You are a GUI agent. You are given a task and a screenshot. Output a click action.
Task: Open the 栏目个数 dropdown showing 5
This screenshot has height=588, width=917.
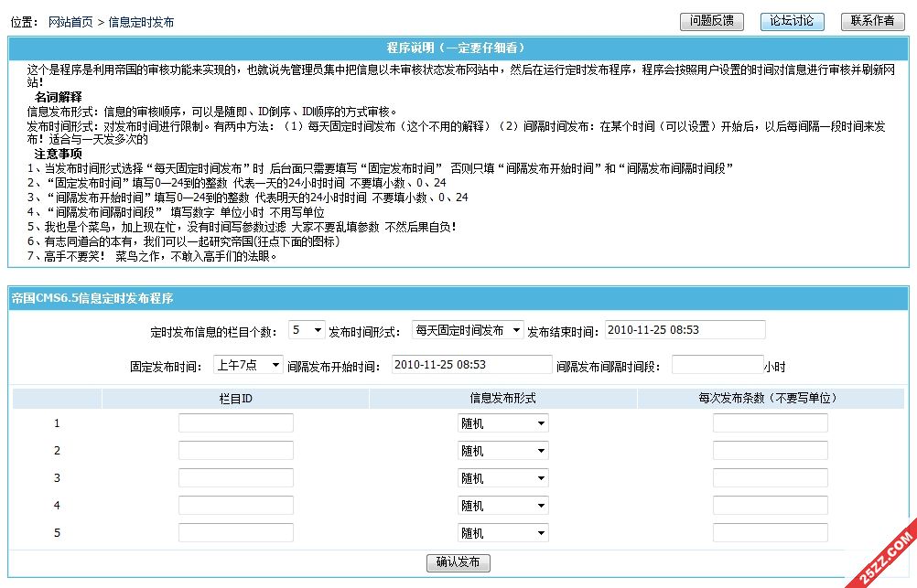(x=307, y=330)
